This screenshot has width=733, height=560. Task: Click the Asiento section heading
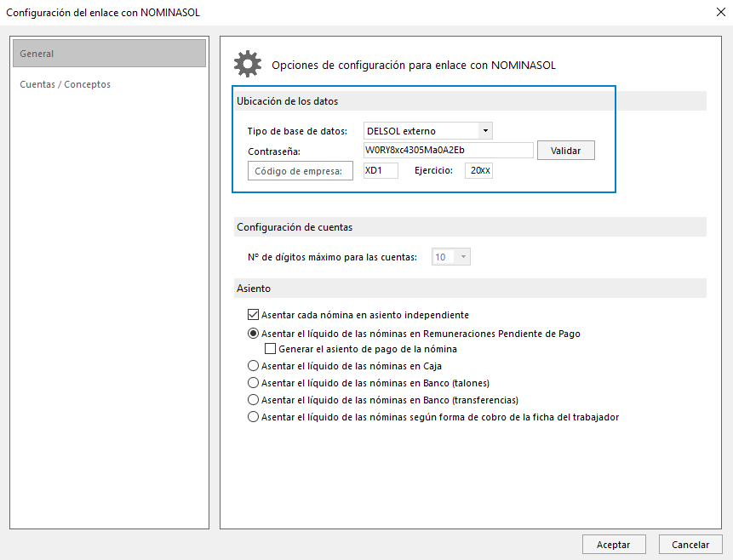tap(254, 289)
